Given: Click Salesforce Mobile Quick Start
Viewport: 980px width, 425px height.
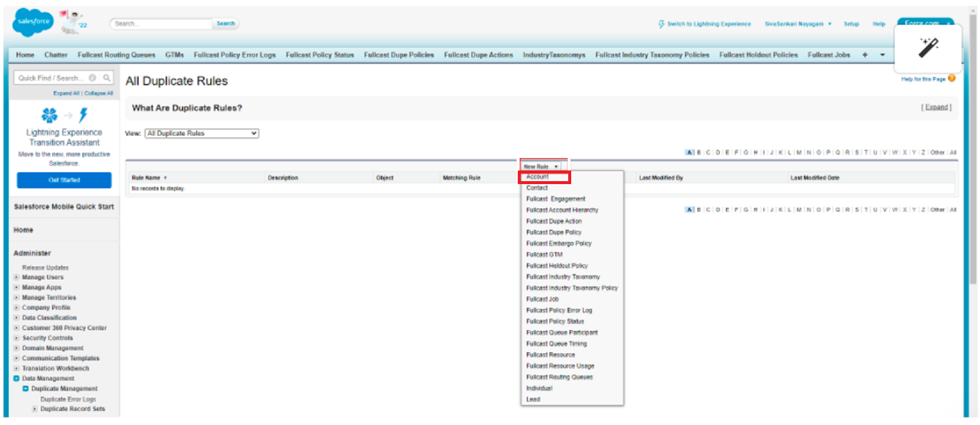Looking at the screenshot, I should point(64,207).
